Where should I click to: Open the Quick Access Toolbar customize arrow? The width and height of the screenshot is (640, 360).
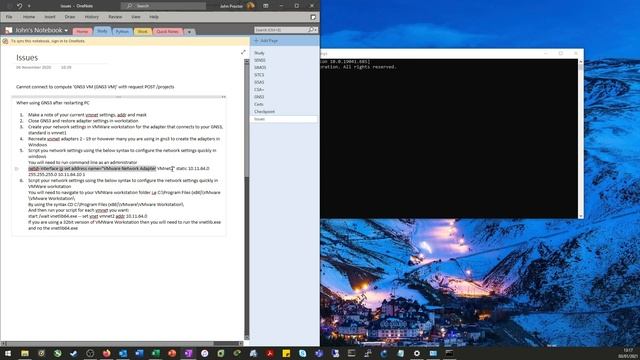point(29,6)
